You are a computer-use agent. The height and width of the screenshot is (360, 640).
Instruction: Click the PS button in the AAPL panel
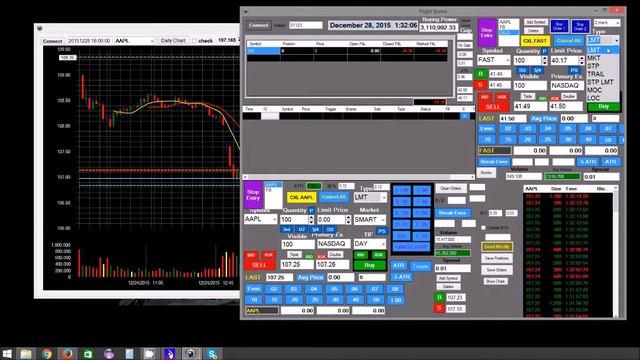tap(381, 231)
